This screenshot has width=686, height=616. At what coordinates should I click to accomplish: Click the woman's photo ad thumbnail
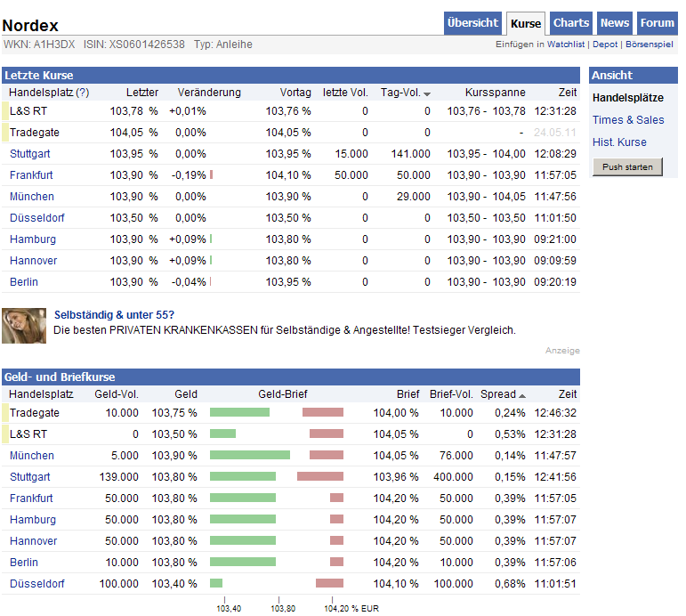click(24, 326)
